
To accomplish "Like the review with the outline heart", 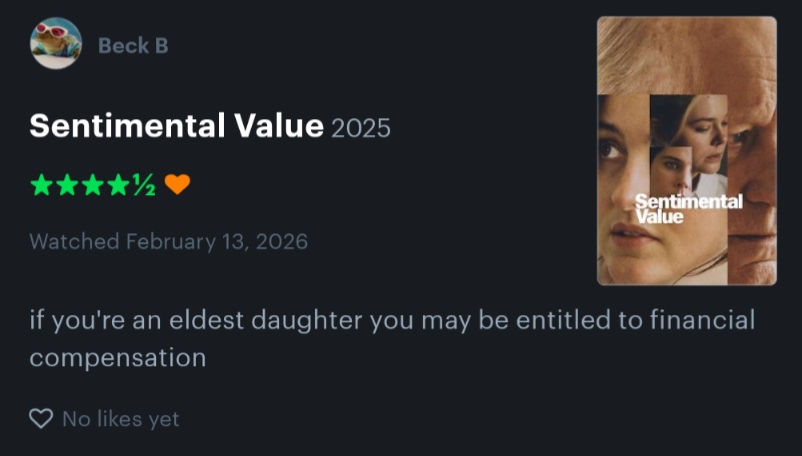I will pos(41,419).
